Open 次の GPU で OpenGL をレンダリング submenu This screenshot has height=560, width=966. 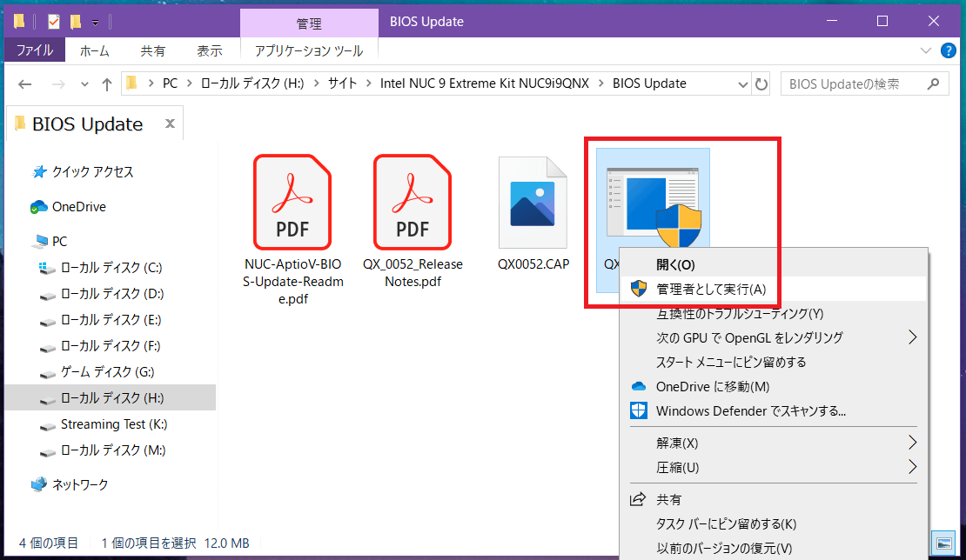click(x=773, y=338)
